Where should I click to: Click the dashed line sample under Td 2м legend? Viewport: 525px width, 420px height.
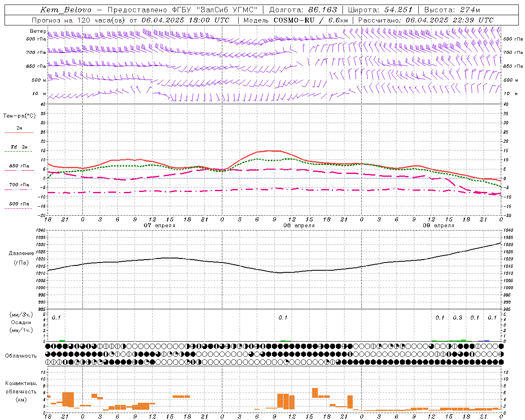pos(19,152)
